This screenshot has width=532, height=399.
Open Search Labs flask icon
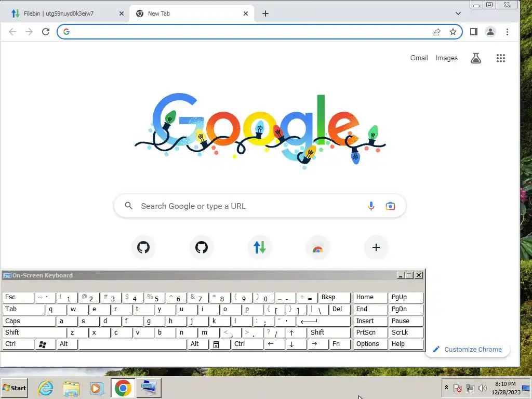click(476, 58)
